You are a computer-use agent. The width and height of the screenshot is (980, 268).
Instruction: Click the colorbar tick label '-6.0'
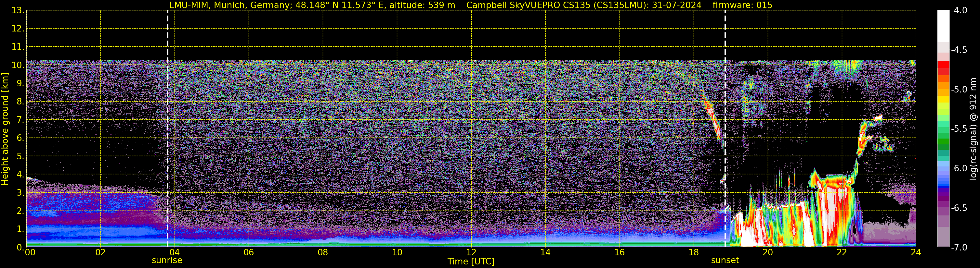959,168
